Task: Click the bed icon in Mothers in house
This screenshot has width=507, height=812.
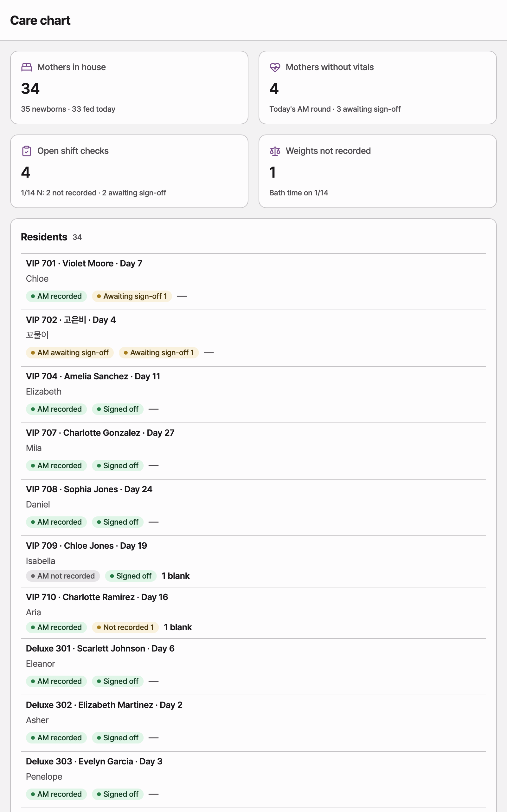Action: coord(27,67)
